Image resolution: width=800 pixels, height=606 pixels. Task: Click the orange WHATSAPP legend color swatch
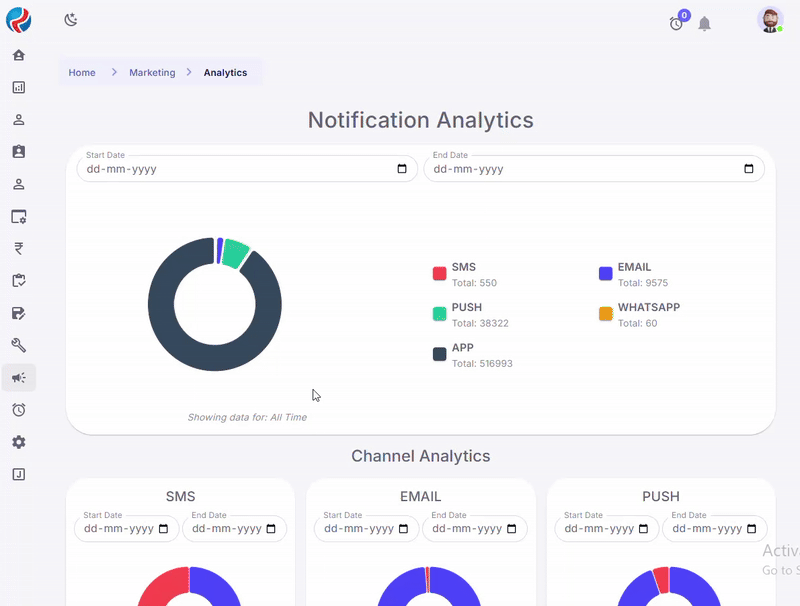pyautogui.click(x=605, y=314)
